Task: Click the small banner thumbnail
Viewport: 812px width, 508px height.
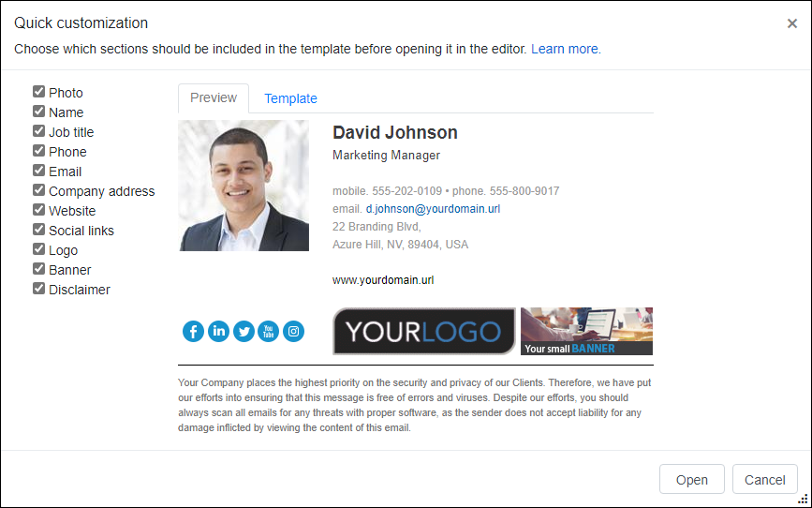Action: 586,331
